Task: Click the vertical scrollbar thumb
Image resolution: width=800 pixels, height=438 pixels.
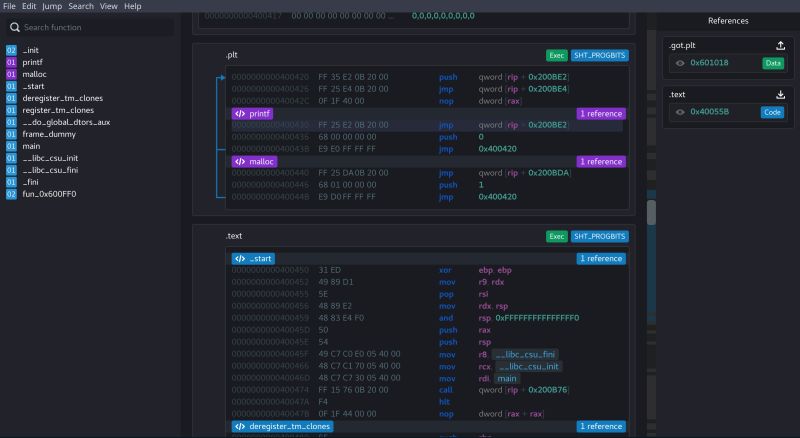Action: pos(652,212)
